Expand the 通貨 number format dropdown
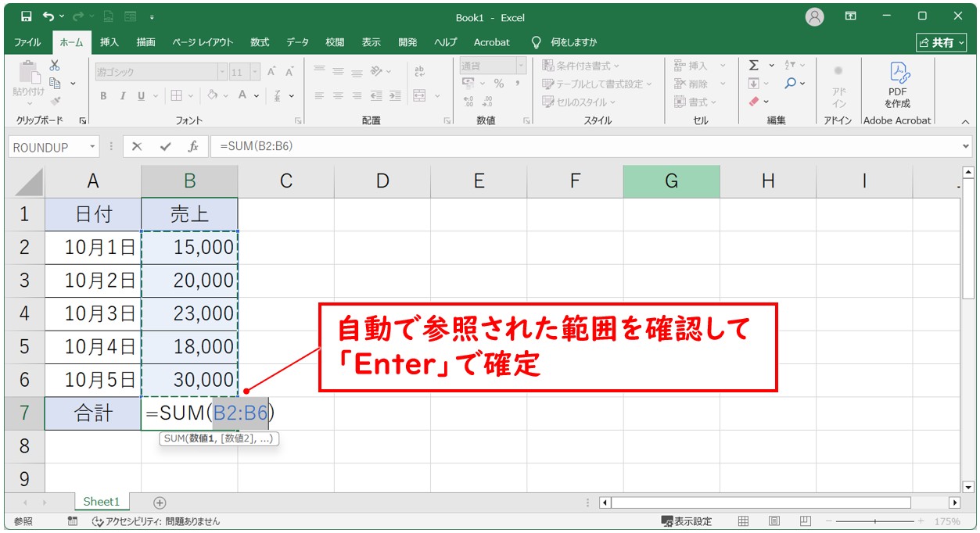The height and width of the screenshot is (533, 980). pos(522,64)
